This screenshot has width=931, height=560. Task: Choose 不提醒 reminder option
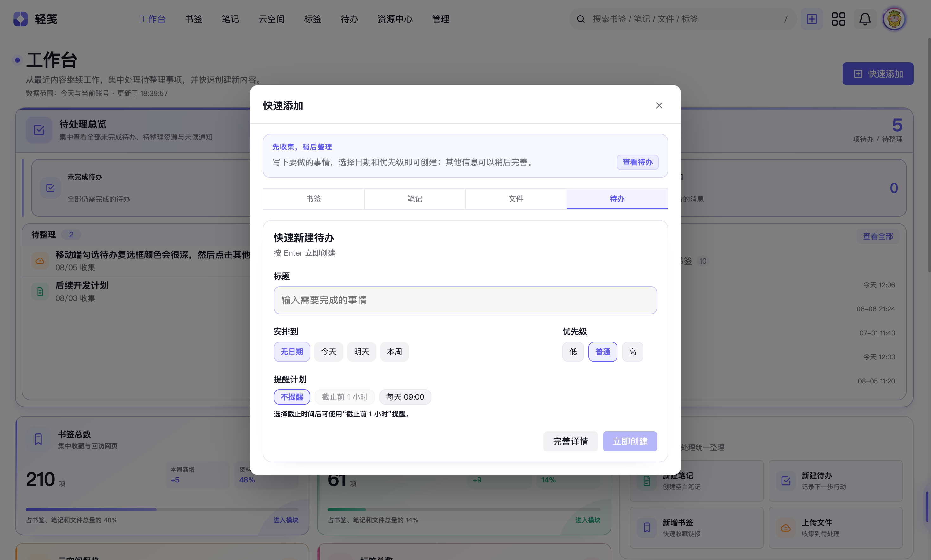pyautogui.click(x=292, y=397)
